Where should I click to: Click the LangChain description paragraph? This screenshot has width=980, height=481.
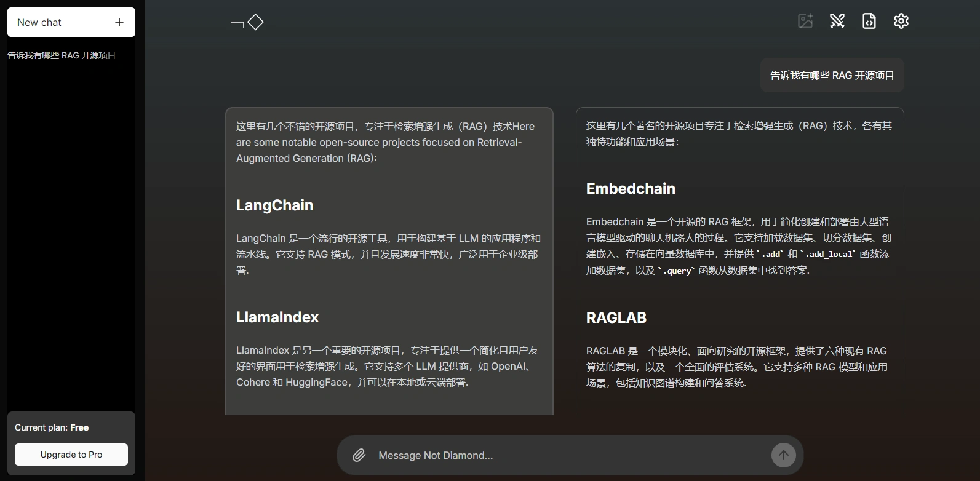click(x=389, y=254)
